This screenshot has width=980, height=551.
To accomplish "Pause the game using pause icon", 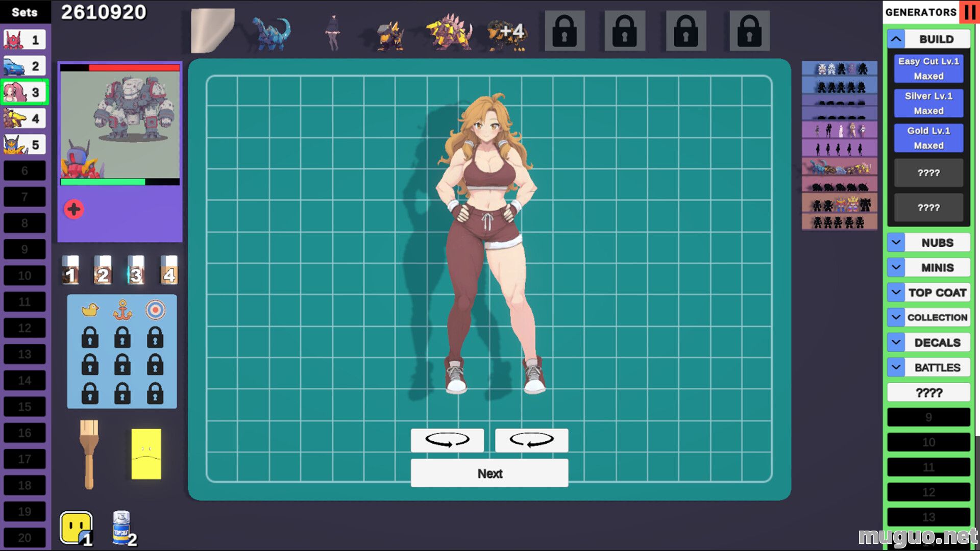I will point(970,11).
